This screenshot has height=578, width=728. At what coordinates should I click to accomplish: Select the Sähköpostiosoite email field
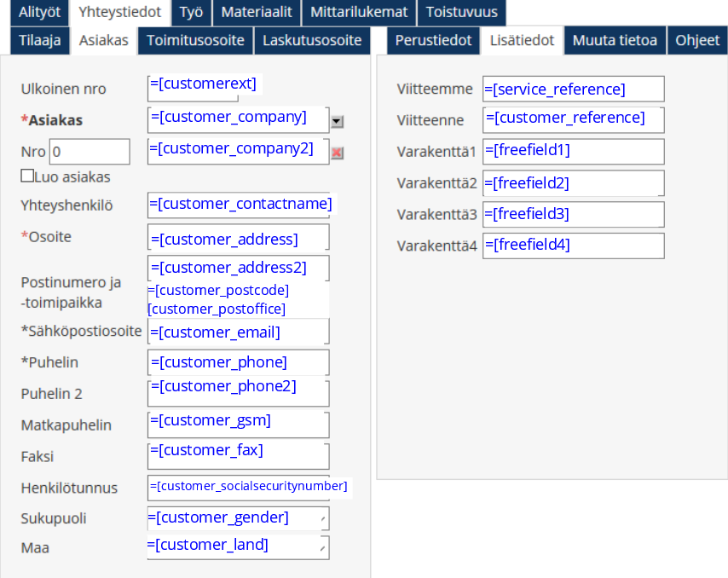coord(238,332)
